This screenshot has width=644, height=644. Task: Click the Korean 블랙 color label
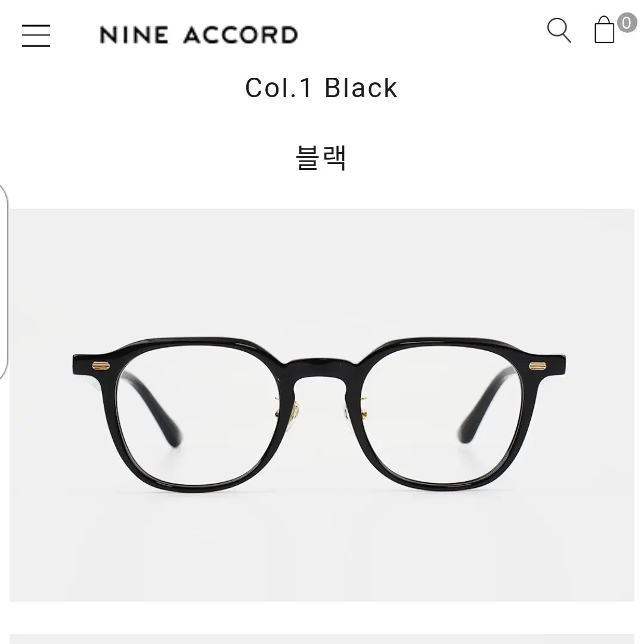[321, 158]
